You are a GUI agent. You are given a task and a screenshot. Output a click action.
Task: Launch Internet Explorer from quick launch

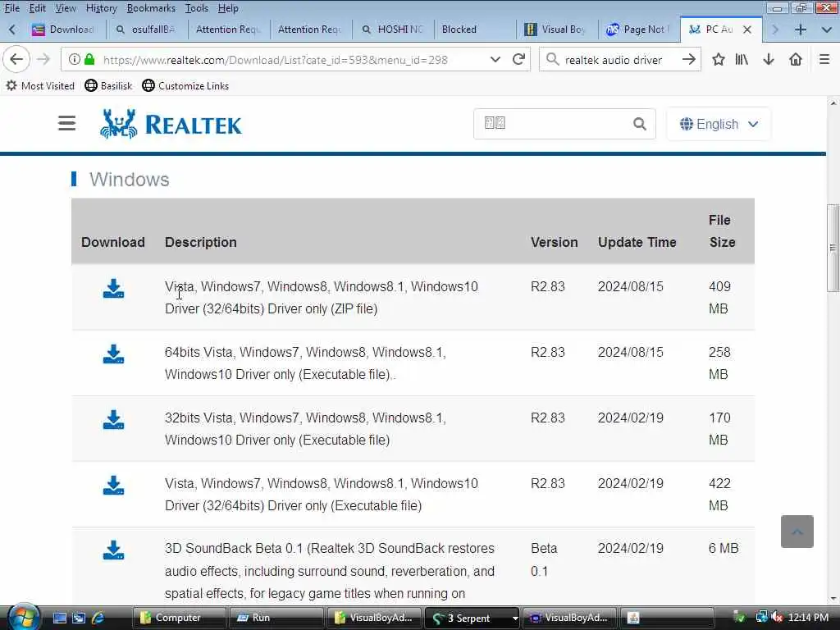tap(98, 618)
